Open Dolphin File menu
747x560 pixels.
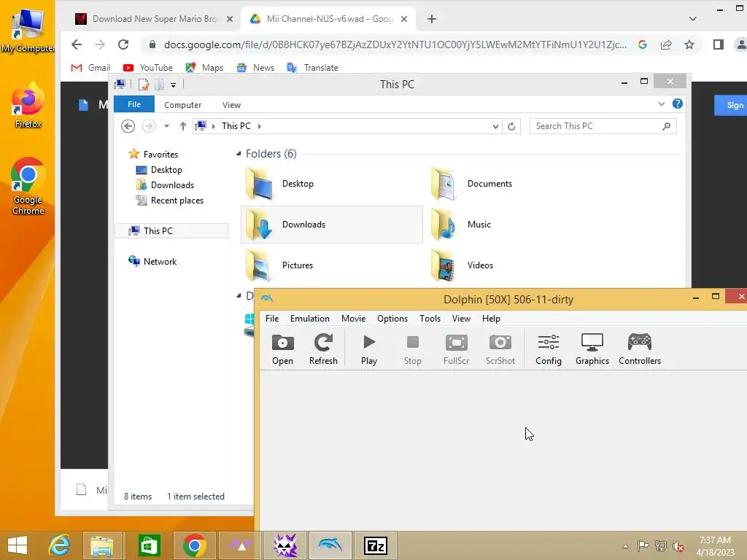[272, 319]
